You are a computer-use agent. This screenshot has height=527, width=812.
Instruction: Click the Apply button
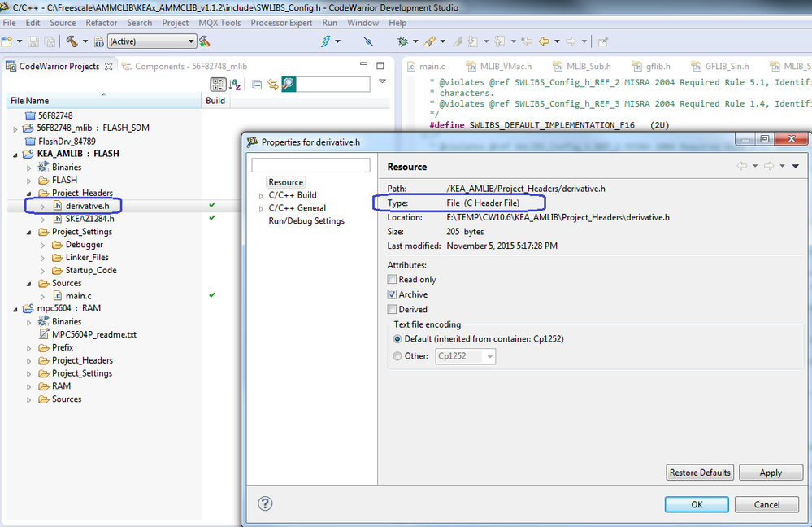(771, 473)
